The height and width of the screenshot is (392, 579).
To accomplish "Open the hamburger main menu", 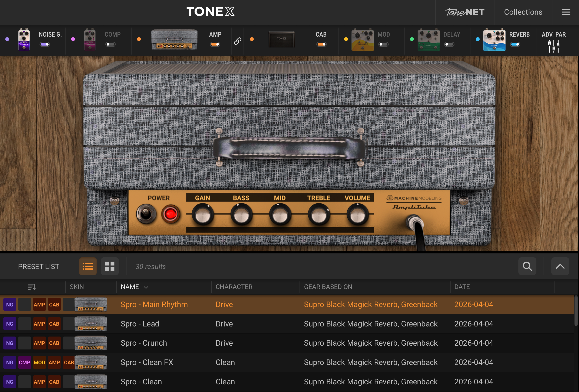I will (x=566, y=12).
